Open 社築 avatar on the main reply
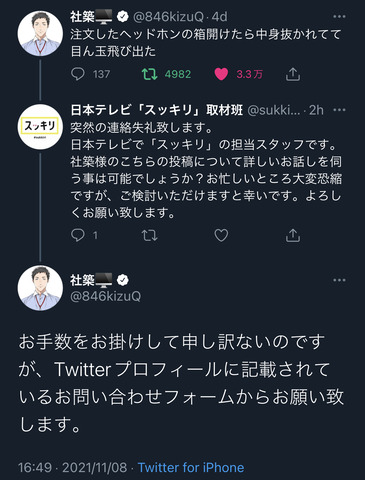Image resolution: width=365 pixels, height=480 pixels. [40, 288]
